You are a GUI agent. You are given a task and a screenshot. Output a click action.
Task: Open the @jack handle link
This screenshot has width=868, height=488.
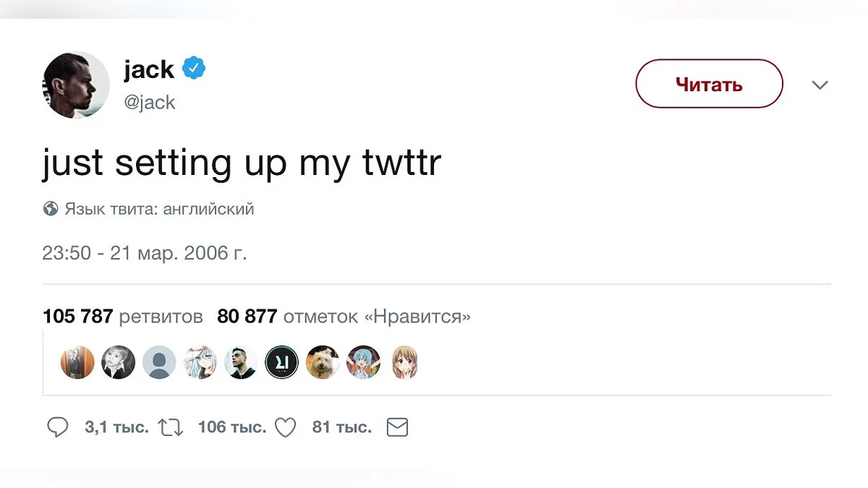point(150,102)
